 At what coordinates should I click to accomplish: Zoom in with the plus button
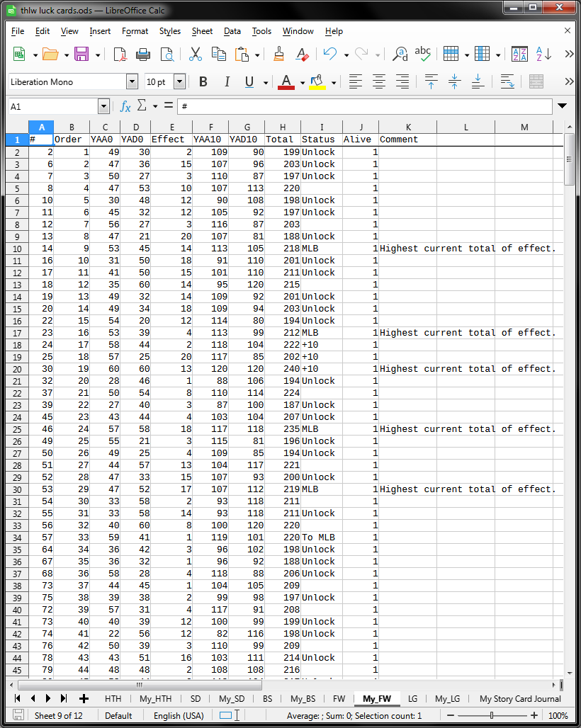(x=534, y=715)
